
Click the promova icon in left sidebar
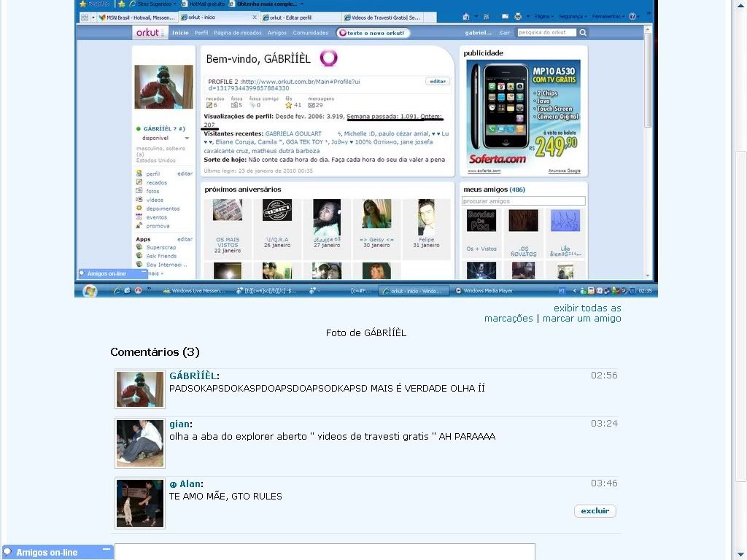[x=139, y=226]
